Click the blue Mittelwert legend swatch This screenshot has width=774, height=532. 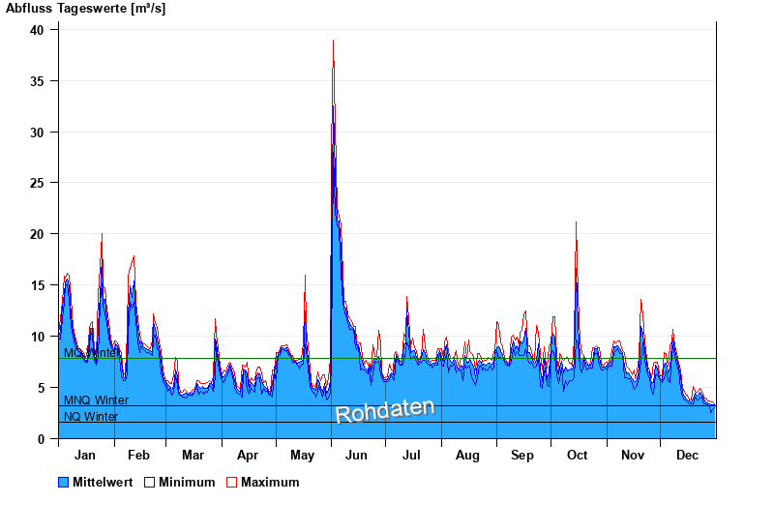tap(64, 482)
